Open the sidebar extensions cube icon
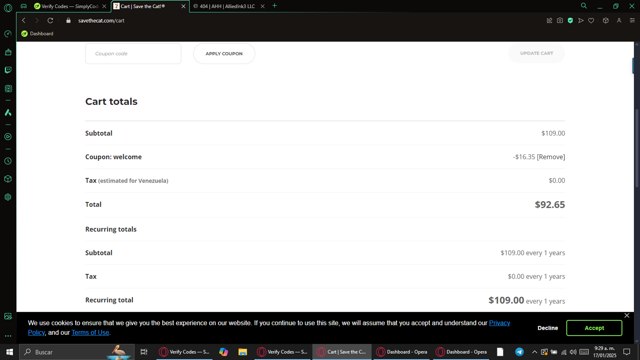 click(8, 179)
